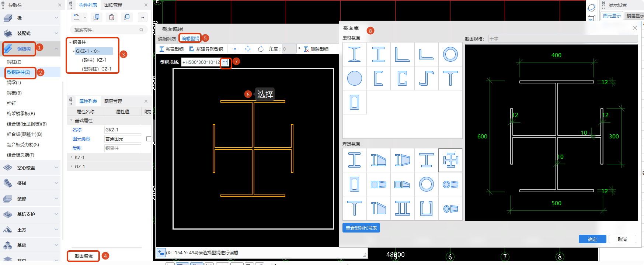Open the 编辑型钢 tab

click(190, 38)
